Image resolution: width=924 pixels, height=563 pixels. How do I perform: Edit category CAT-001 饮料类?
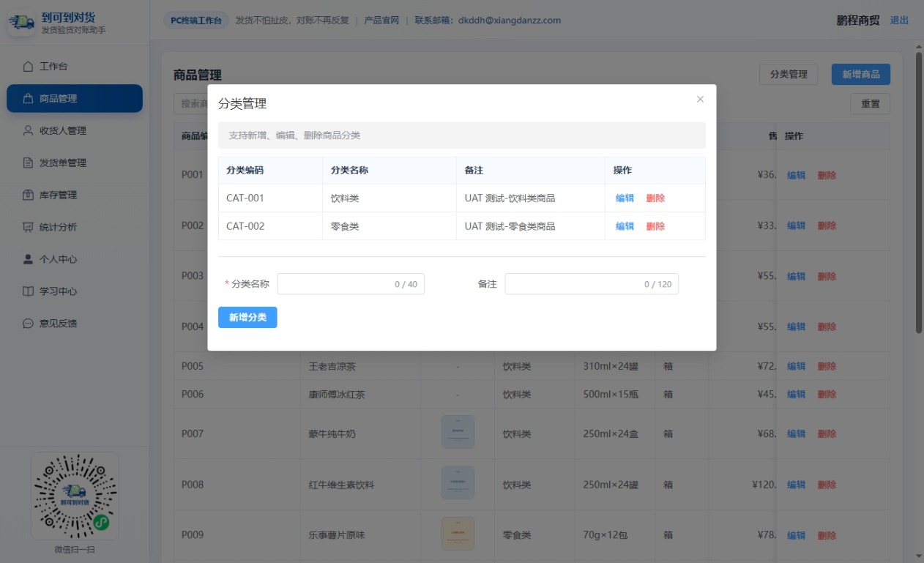click(x=625, y=198)
